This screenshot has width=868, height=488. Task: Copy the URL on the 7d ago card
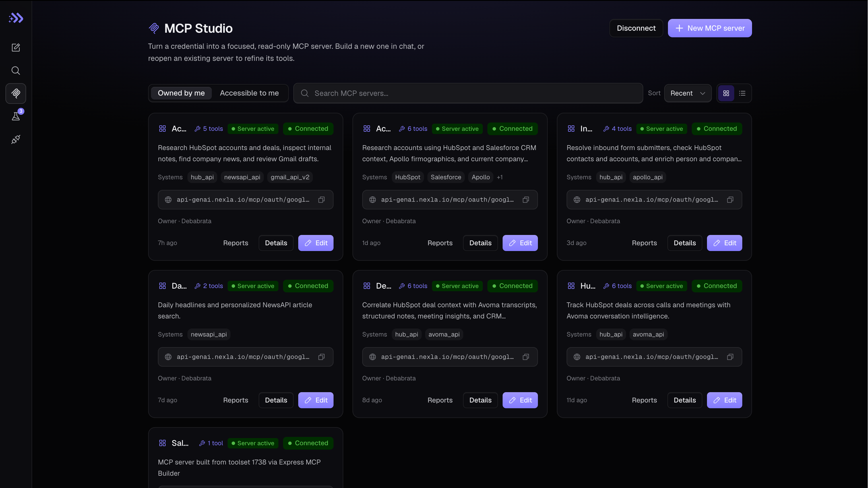click(x=321, y=357)
